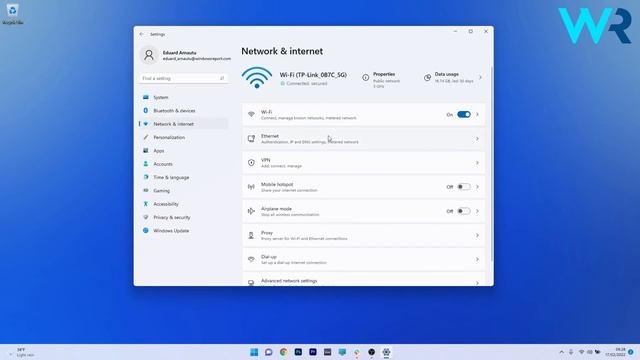
Task: Open the Dial-up settings row
Action: tap(363, 259)
